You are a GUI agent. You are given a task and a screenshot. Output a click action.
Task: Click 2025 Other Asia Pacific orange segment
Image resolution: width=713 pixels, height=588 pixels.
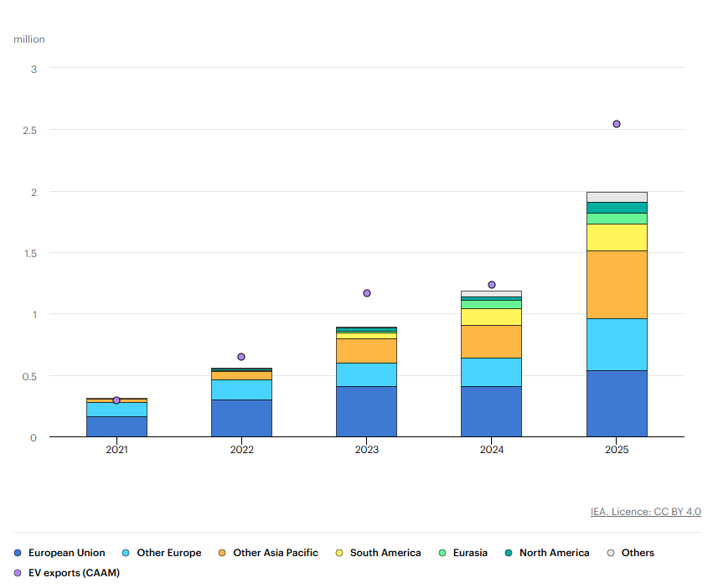click(617, 285)
